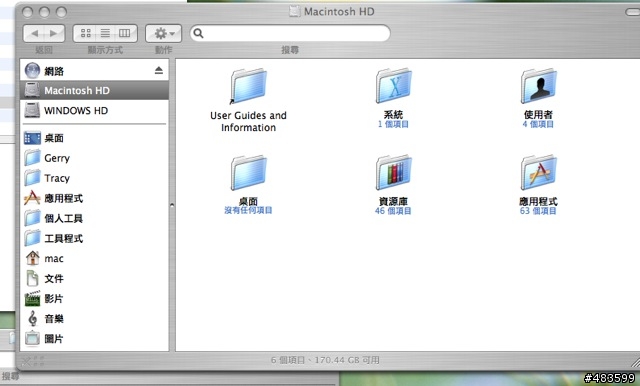Open 工具程式 folder in sidebar
This screenshot has height=386, width=640.
[94, 238]
